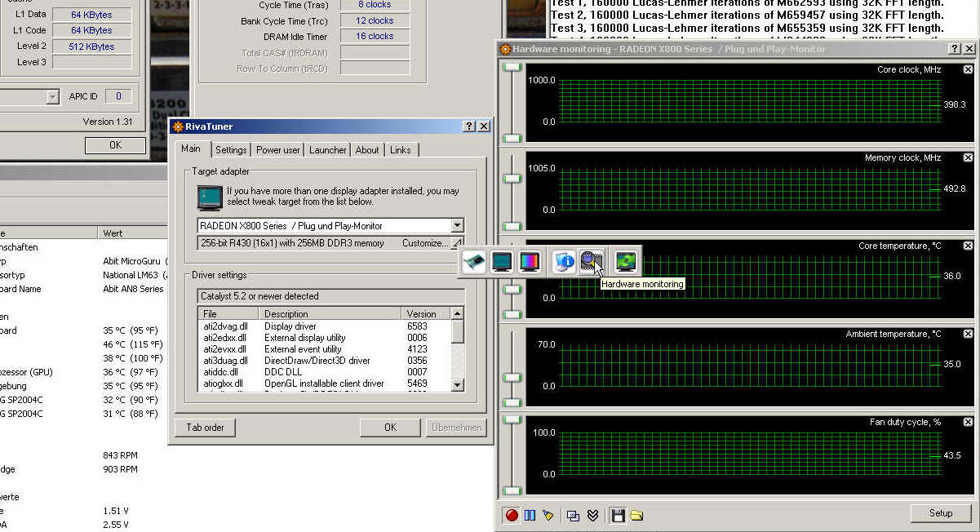Click the APIC ID value field
This screenshot has width=980, height=532.
pos(118,96)
